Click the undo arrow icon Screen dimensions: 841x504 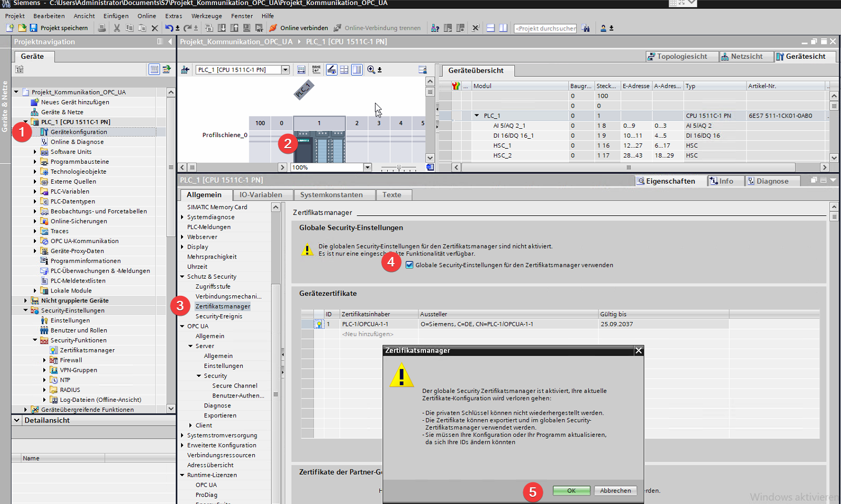tap(169, 28)
